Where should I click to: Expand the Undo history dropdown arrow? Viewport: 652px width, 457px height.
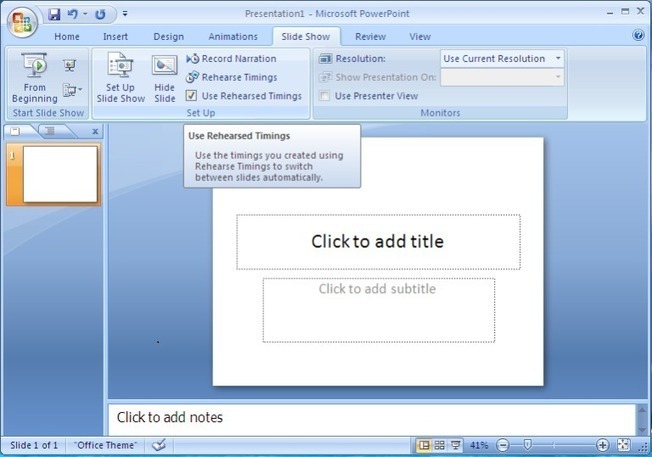tap(85, 14)
